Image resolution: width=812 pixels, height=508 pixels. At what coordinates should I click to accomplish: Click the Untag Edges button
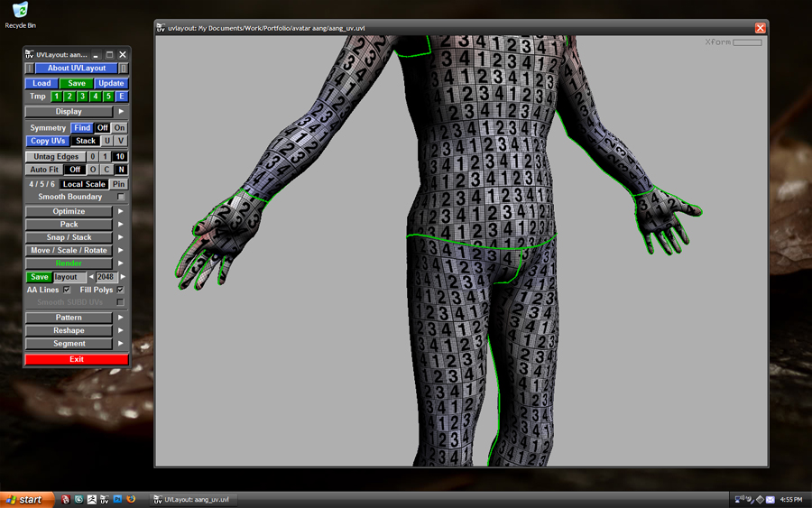coord(56,156)
